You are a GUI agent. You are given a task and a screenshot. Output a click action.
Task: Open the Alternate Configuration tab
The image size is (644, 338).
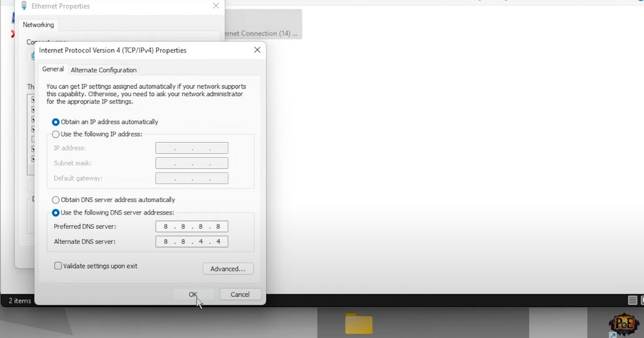point(104,70)
